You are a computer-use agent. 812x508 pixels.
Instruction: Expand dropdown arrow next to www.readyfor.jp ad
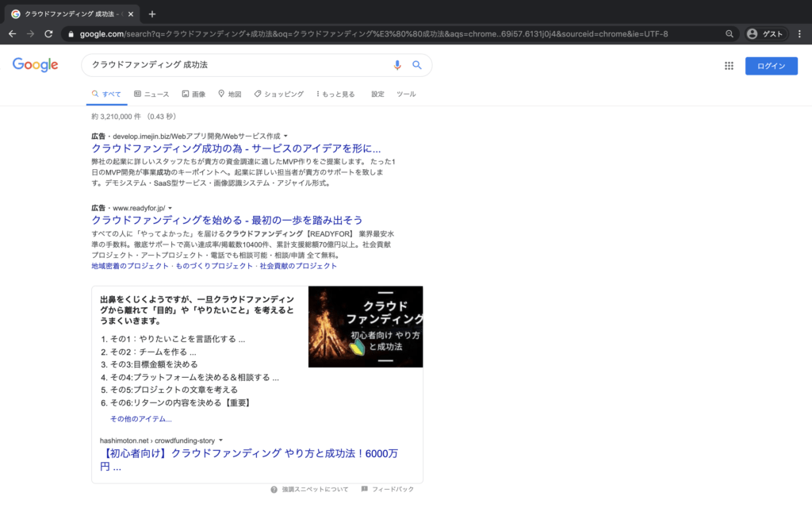(170, 209)
